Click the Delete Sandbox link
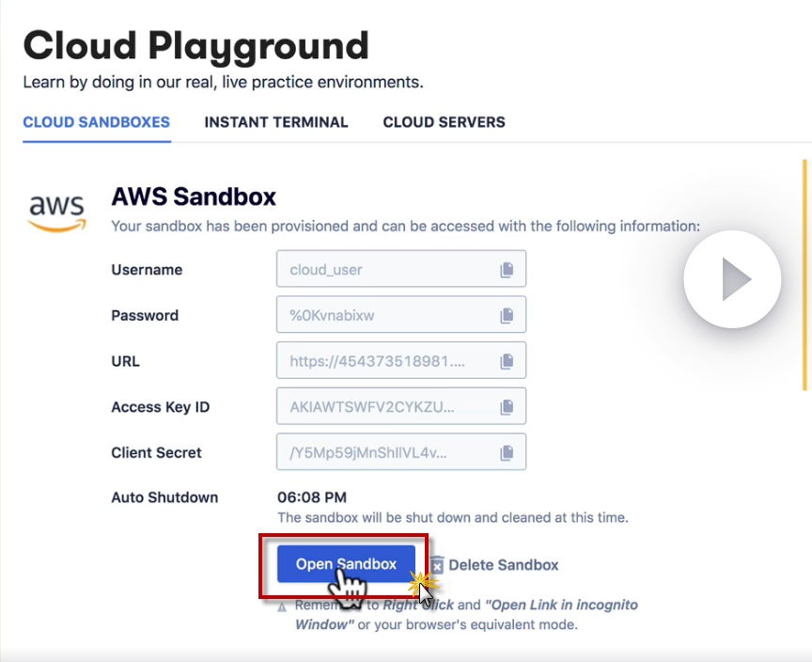Image resolution: width=812 pixels, height=662 pixels. pyautogui.click(x=503, y=565)
